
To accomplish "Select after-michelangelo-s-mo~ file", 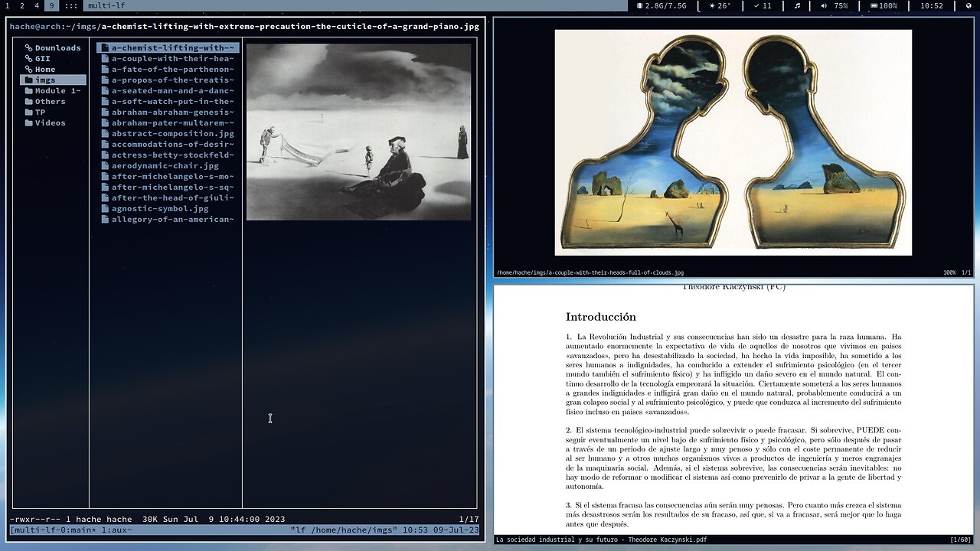I will pyautogui.click(x=168, y=176).
